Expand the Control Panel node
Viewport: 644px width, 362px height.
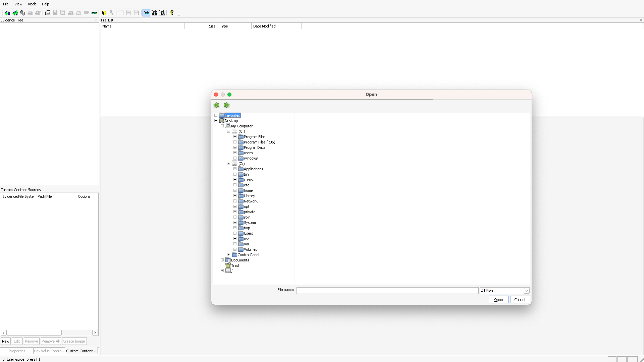[x=228, y=255]
